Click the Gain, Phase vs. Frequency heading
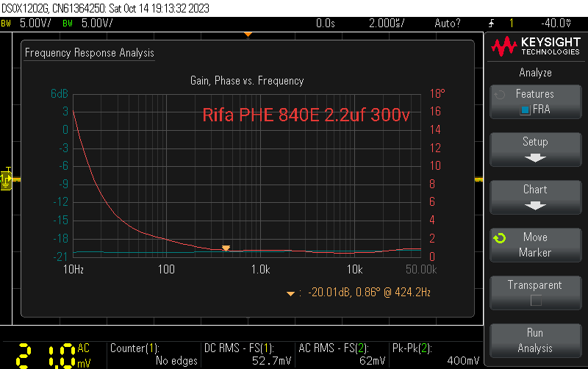Image resolution: width=588 pixels, height=369 pixels. click(x=247, y=81)
